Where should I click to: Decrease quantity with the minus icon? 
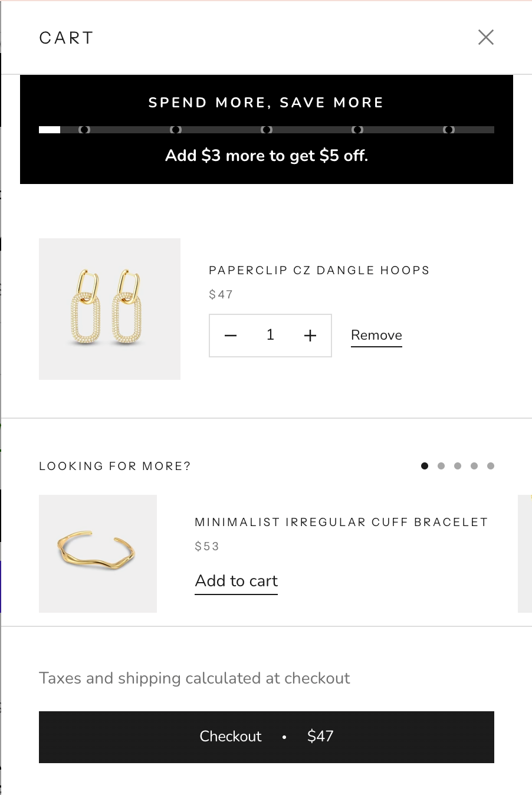231,336
